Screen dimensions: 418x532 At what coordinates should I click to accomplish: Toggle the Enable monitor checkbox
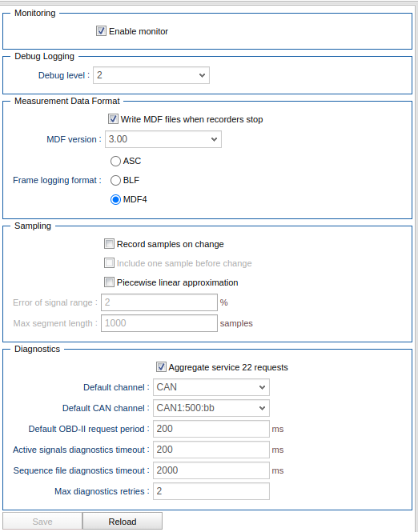pos(101,31)
